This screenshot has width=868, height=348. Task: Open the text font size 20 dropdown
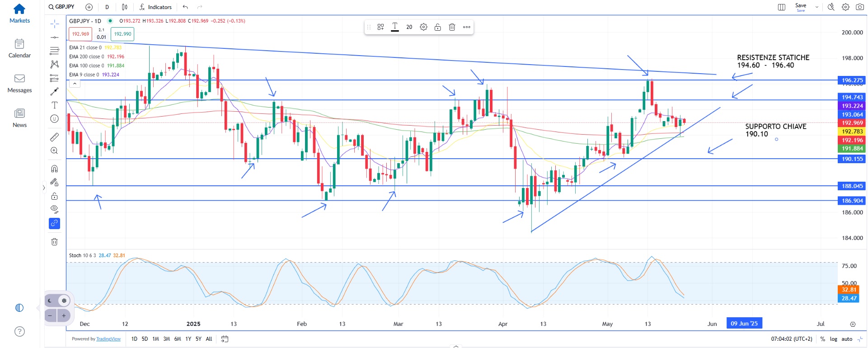point(409,27)
